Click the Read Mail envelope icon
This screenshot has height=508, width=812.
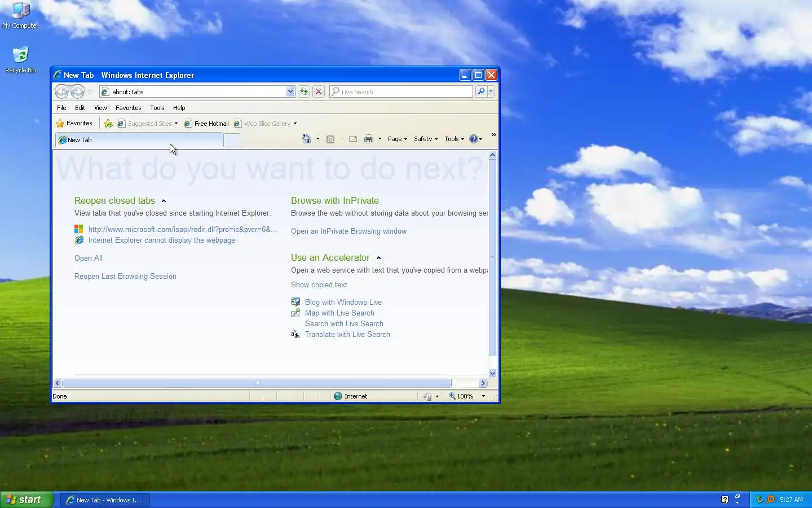point(353,139)
